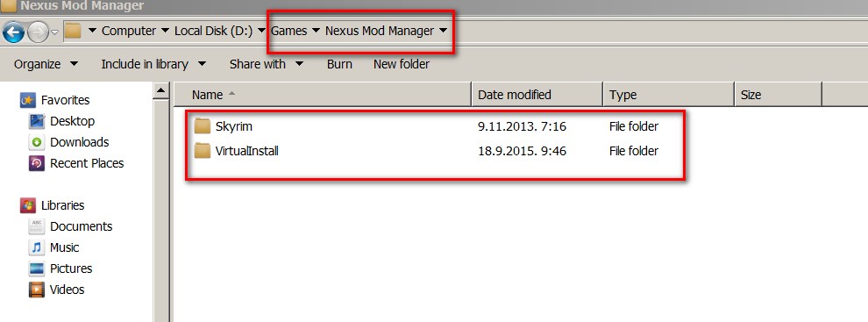Viewport: 868px width, 322px height.
Task: Select Nexus Mod Manager breadcrumb segment
Action: (379, 31)
